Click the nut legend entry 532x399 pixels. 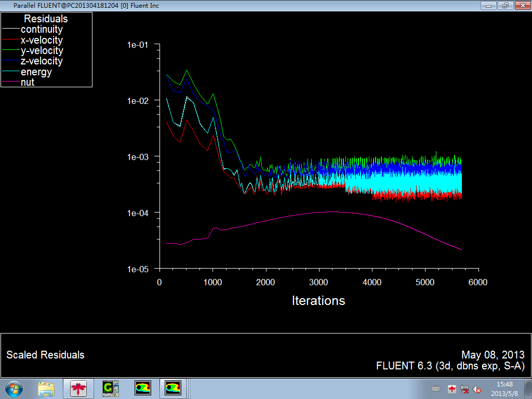tap(28, 82)
